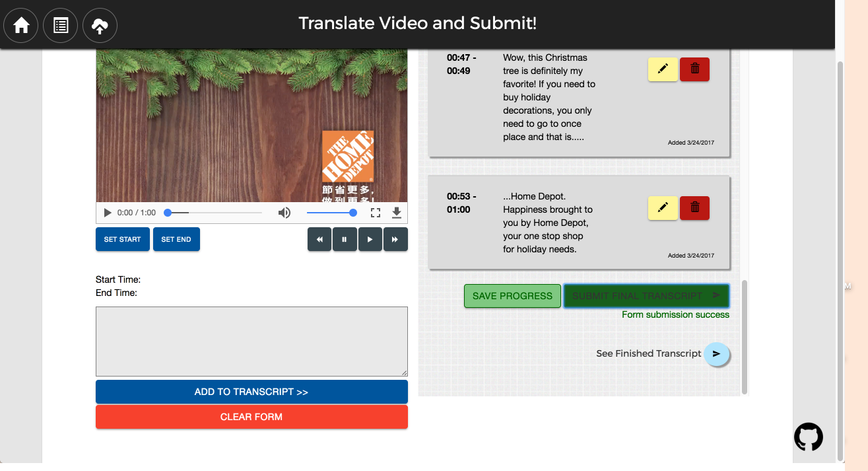Image resolution: width=868 pixels, height=471 pixels.
Task: Click the 'End Time:' label
Action: coord(116,293)
